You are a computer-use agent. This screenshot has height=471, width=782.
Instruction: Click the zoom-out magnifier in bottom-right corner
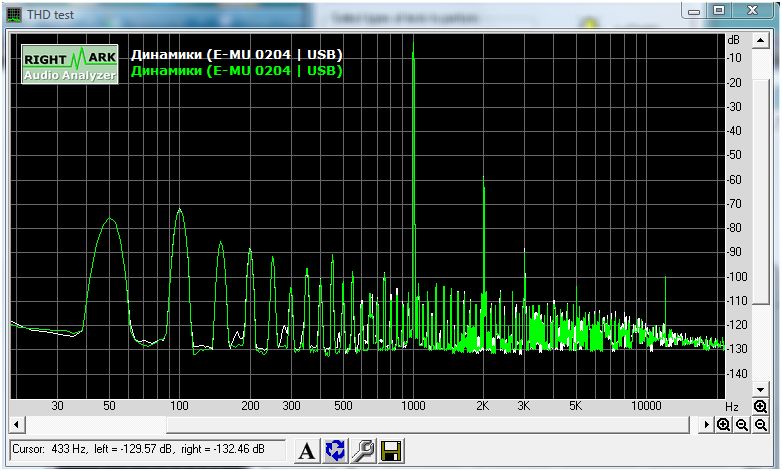(x=761, y=425)
